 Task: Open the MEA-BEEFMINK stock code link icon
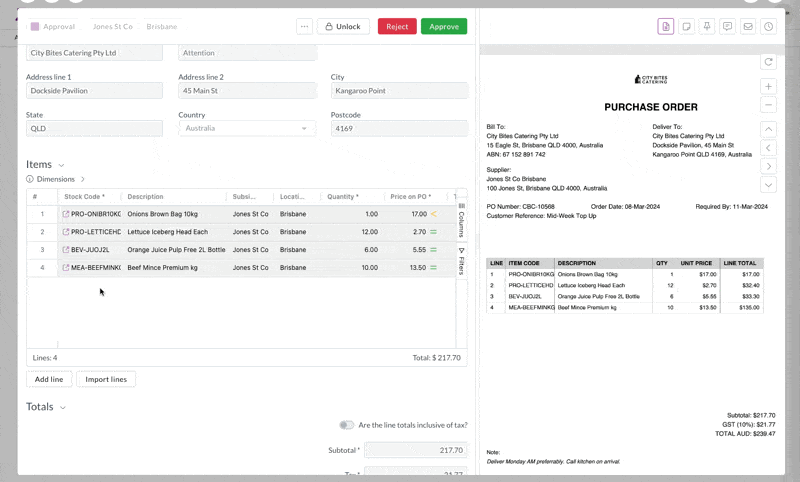pyautogui.click(x=65, y=268)
